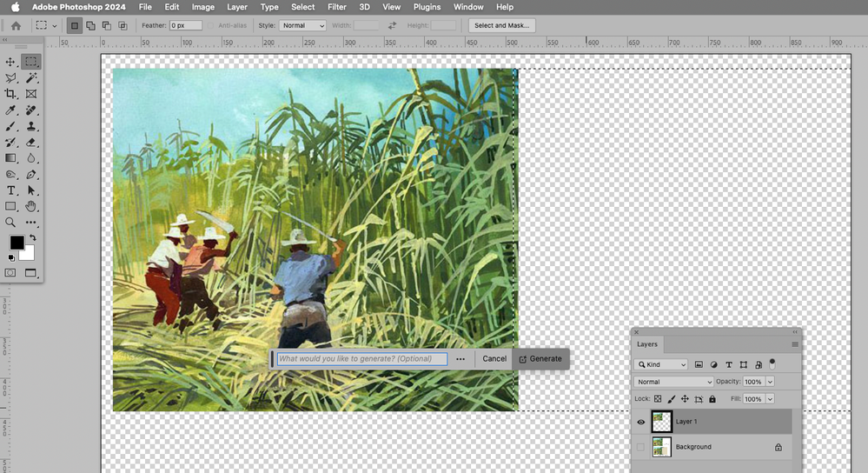Viewport: 868px width, 473px height.
Task: Choose Add to selection mode
Action: 90,25
